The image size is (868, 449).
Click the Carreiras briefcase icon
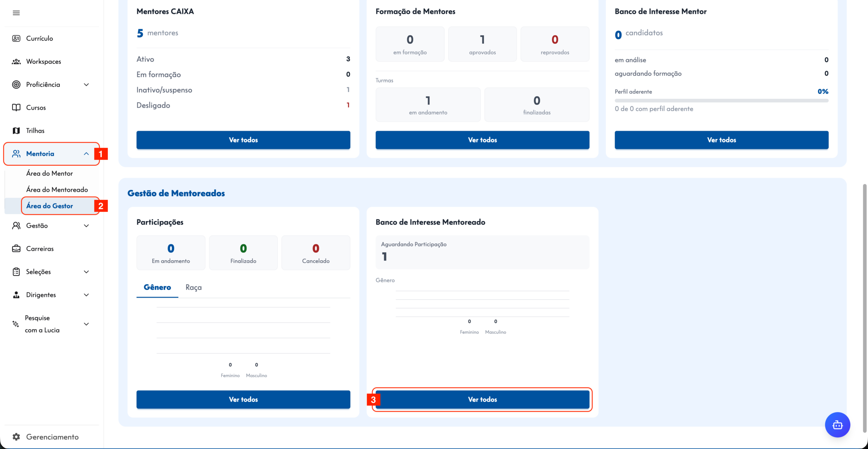16,249
